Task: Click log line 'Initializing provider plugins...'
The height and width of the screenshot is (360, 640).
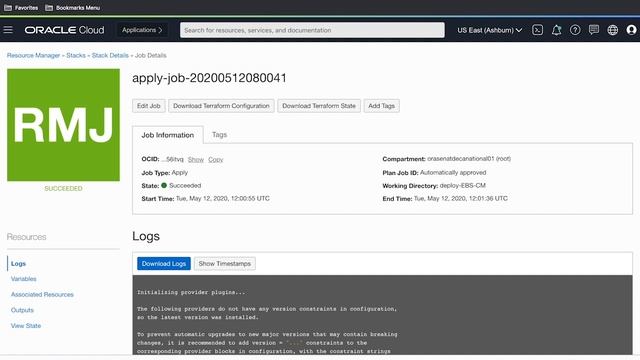Action: tap(191, 292)
